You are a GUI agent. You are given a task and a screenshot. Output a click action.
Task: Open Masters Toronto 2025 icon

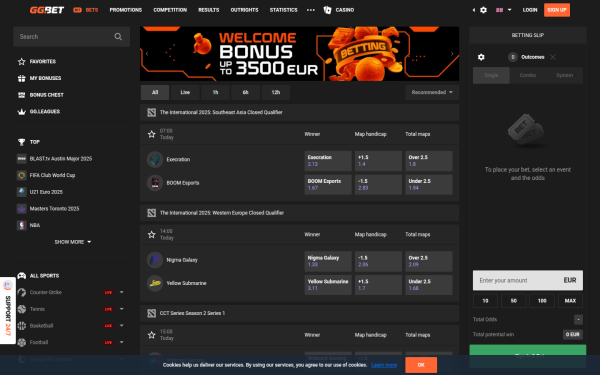21,209
